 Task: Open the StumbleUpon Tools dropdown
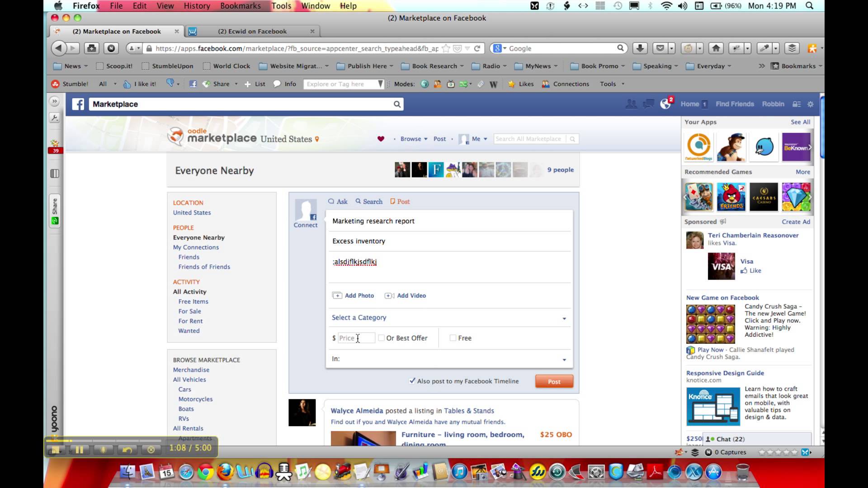(x=612, y=84)
